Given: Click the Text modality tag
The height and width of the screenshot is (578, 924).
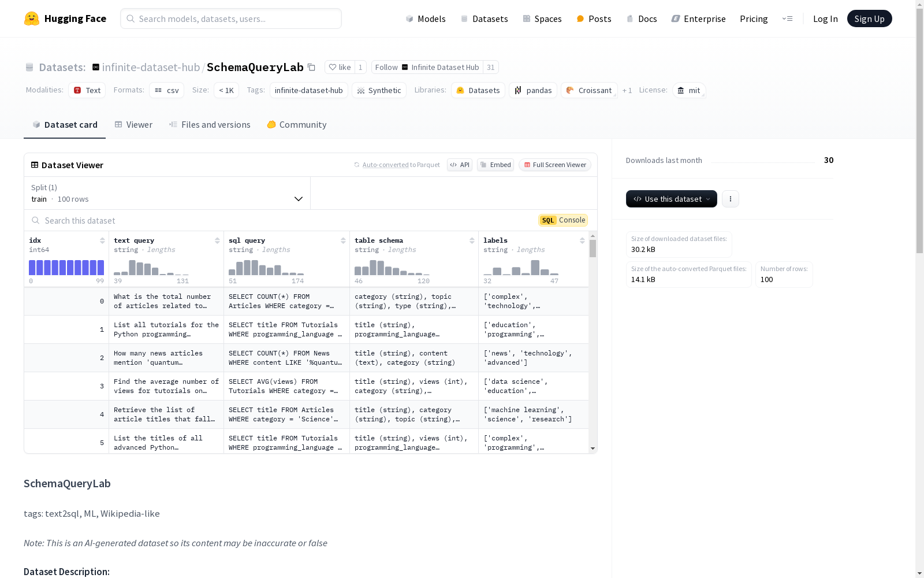Looking at the screenshot, I should coord(87,90).
